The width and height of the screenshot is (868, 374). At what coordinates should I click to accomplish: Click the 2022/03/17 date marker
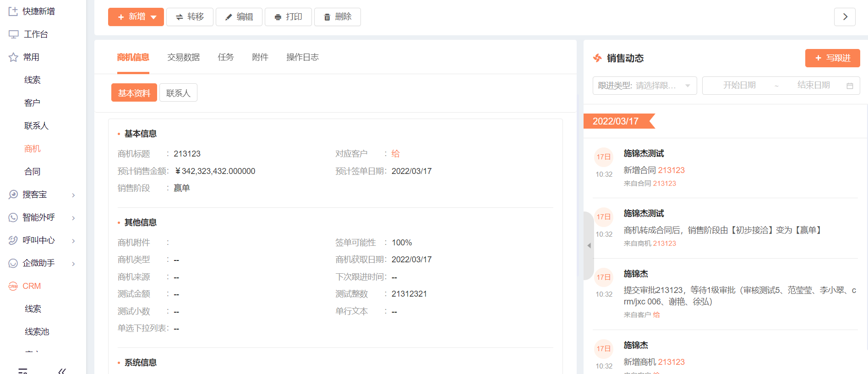click(619, 121)
